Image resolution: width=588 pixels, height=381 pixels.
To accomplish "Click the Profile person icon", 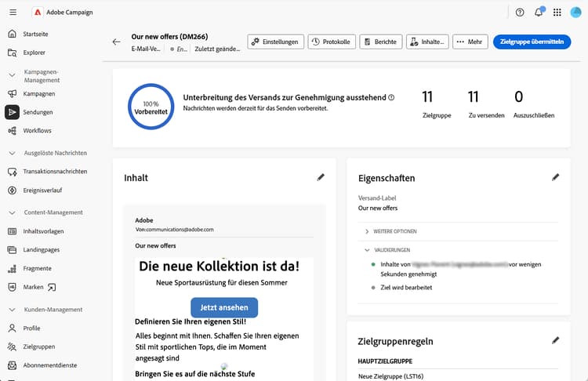I will [13, 328].
